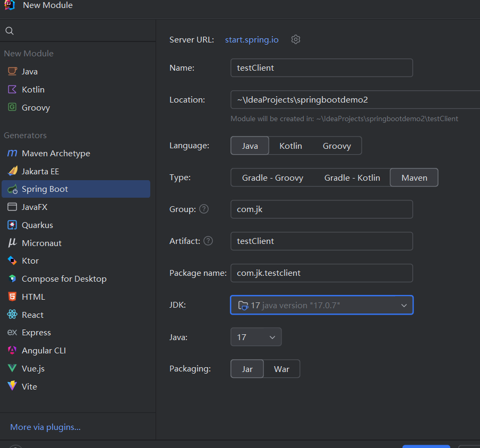
Task: Click the HTML5 shield icon
Action: [x=12, y=297]
